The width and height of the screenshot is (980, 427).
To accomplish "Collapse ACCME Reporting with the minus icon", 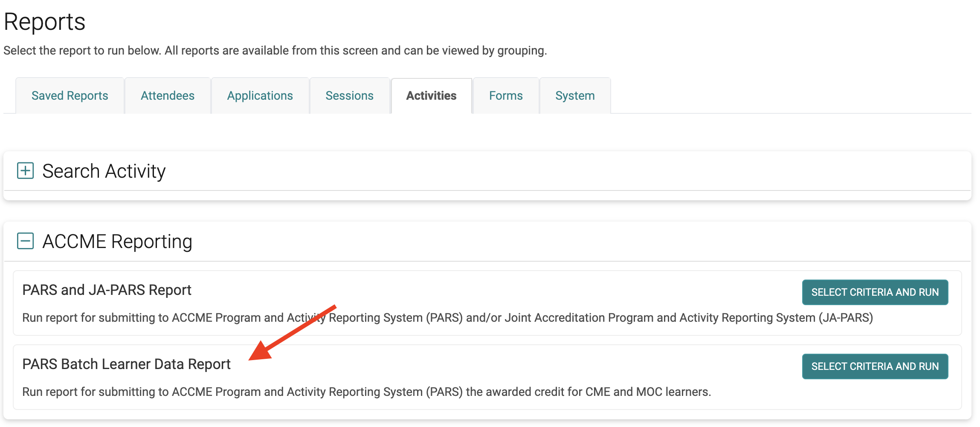I will [x=25, y=241].
